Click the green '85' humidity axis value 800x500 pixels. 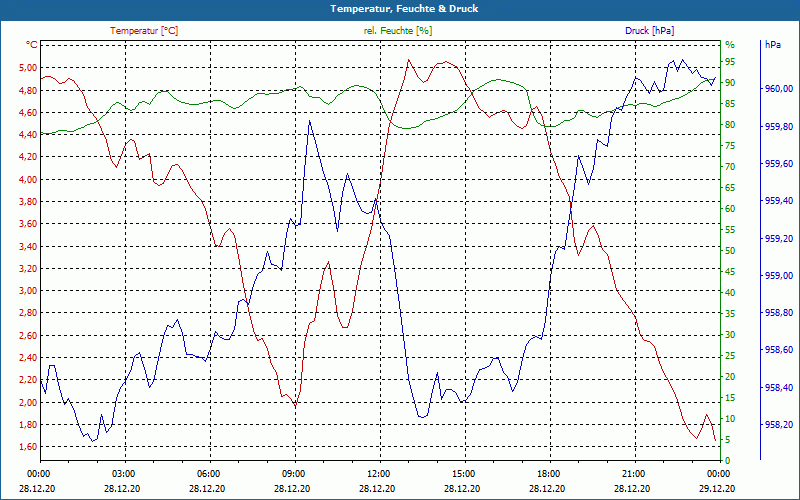730,104
